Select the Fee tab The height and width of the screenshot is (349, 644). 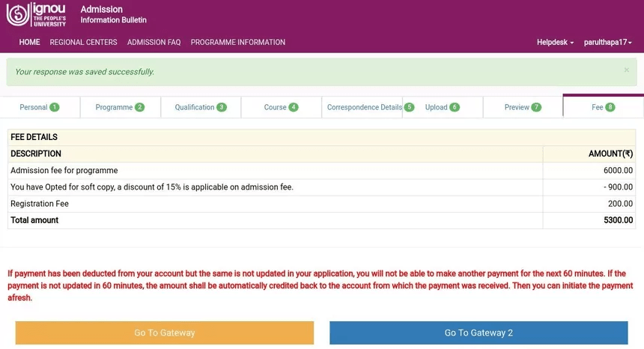point(604,107)
